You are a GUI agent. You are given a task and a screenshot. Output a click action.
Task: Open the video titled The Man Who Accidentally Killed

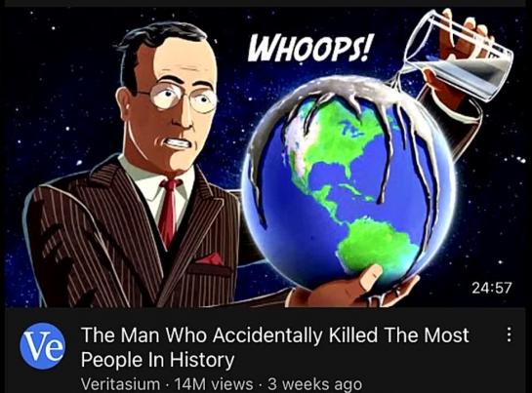(x=275, y=347)
